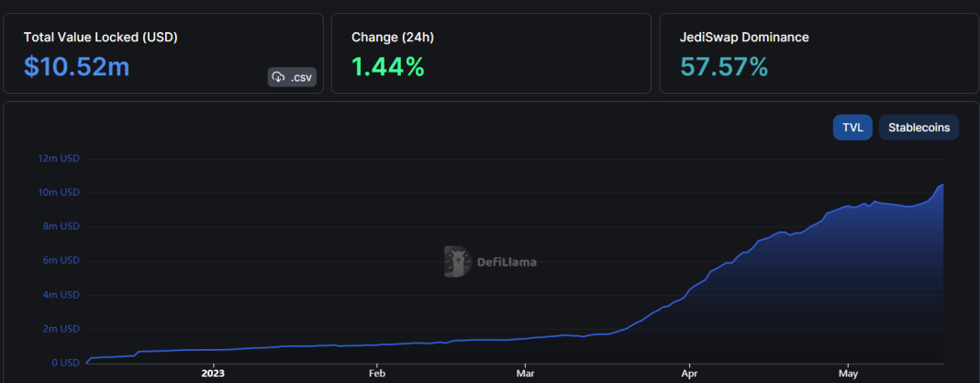Click the 12m USD y-axis label
This screenshot has height=383, width=980.
pyautogui.click(x=58, y=158)
